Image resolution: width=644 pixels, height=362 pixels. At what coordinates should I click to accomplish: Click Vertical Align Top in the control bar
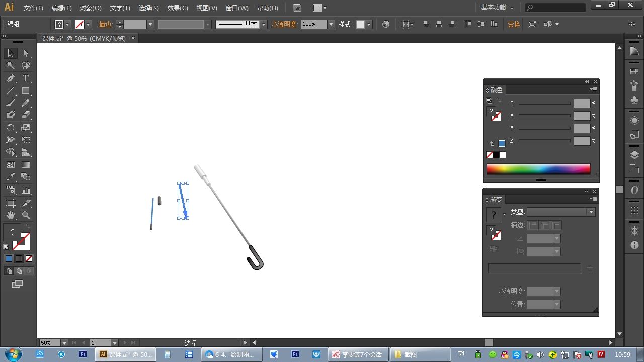click(x=468, y=24)
